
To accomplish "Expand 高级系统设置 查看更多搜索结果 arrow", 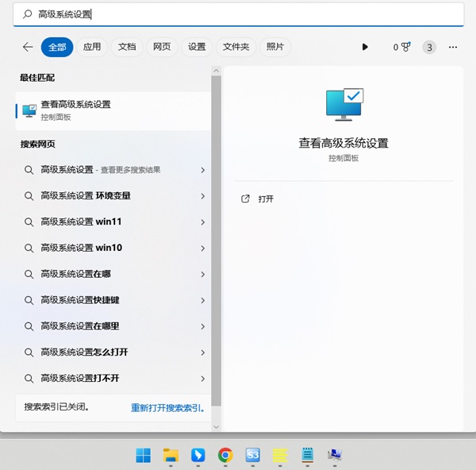I will coord(203,170).
